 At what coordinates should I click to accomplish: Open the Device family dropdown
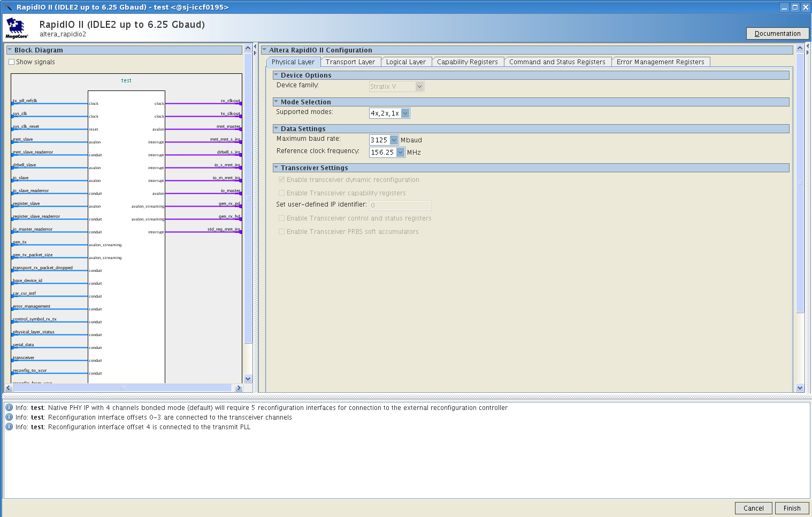(x=397, y=87)
